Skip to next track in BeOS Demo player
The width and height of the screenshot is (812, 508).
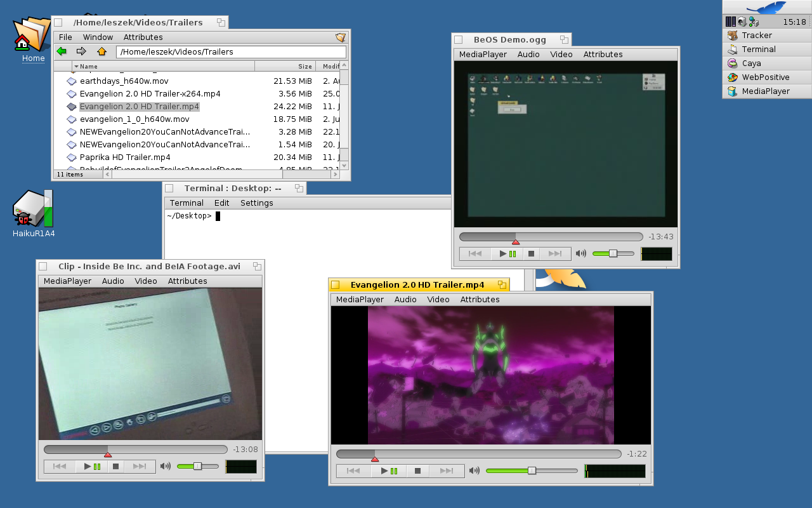pos(555,254)
